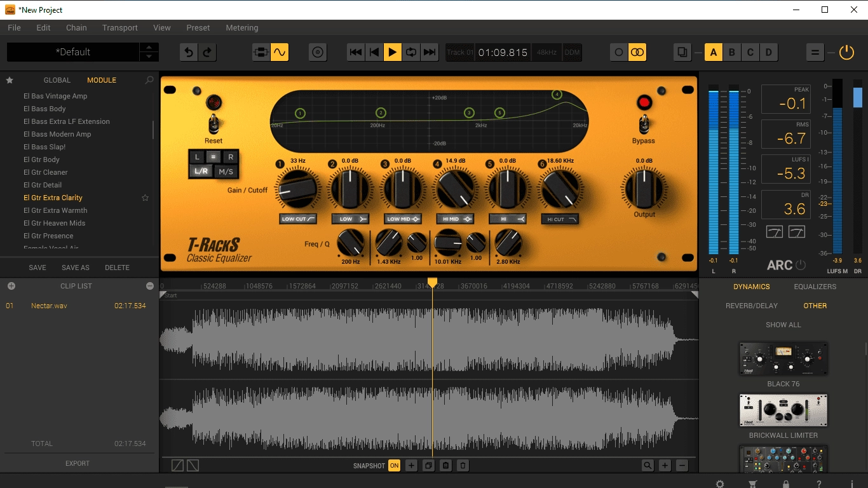This screenshot has height=488, width=868.
Task: Toggle the global power button
Action: click(x=846, y=52)
